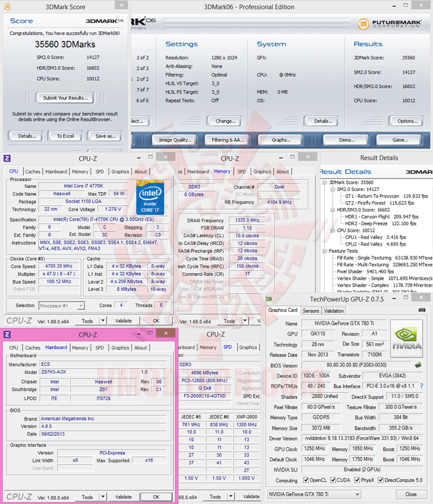Click the Image Quality button
Image resolution: width=433 pixels, height=504 pixels.
[x=175, y=140]
